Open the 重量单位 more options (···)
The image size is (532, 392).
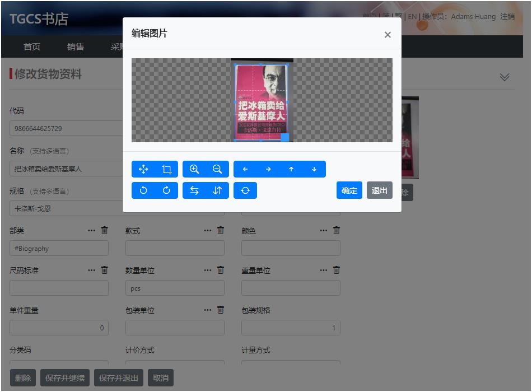tap(324, 270)
